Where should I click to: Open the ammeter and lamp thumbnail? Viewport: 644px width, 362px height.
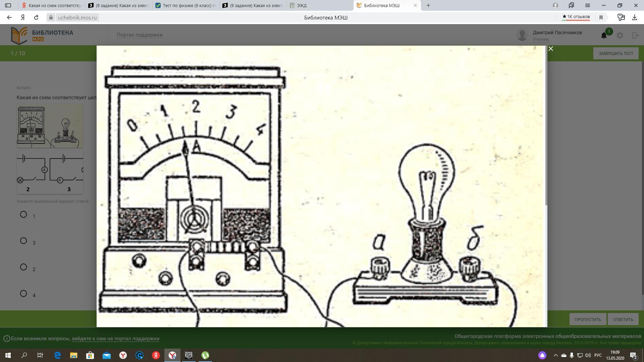point(50,126)
